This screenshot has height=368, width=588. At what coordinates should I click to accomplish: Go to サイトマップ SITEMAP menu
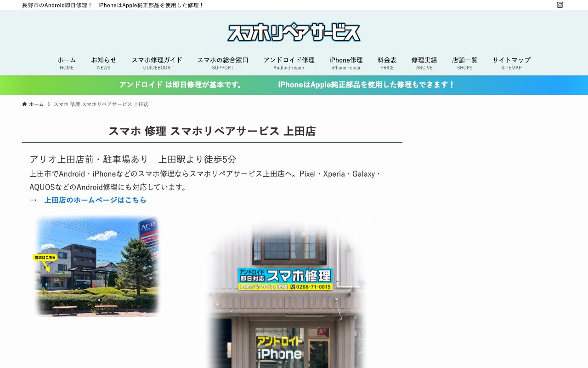coord(512,63)
